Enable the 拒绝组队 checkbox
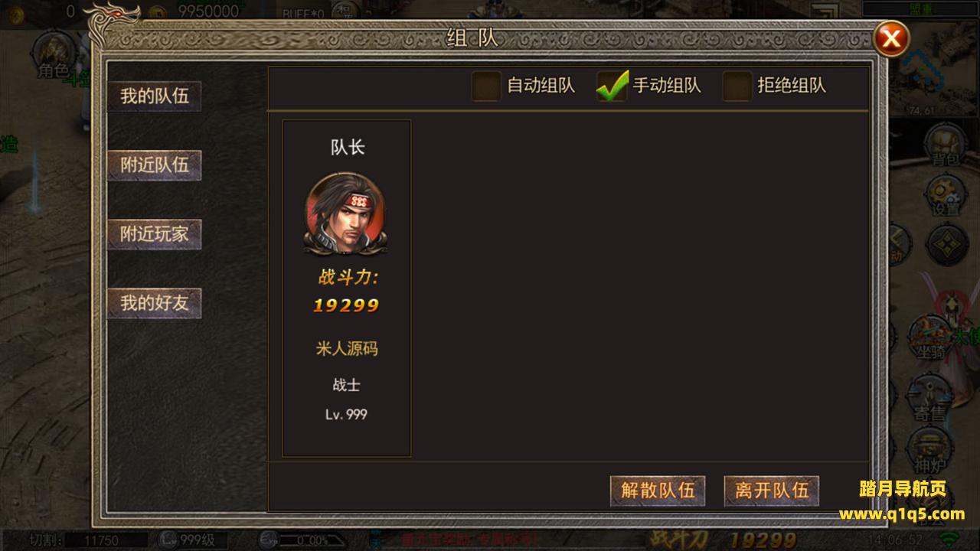Screen dimensions: 980x551 point(737,86)
